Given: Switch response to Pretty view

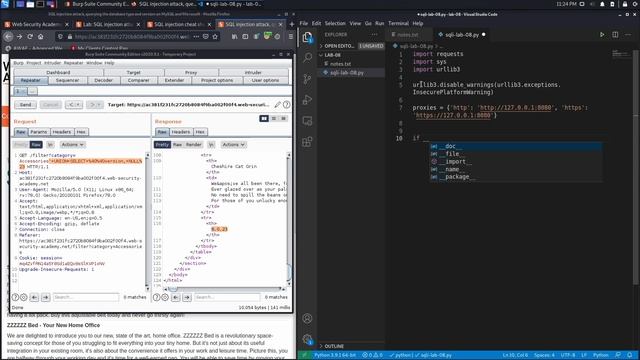Looking at the screenshot, I should 162,144.
